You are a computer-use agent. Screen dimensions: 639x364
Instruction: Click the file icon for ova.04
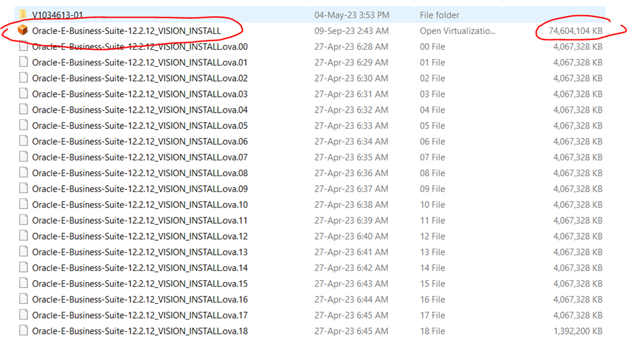[24, 109]
